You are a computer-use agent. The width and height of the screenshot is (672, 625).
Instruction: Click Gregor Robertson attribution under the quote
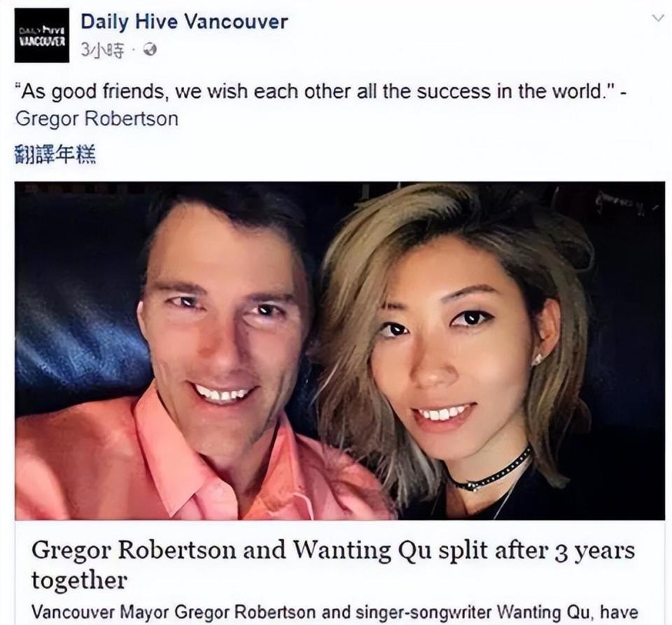click(97, 119)
